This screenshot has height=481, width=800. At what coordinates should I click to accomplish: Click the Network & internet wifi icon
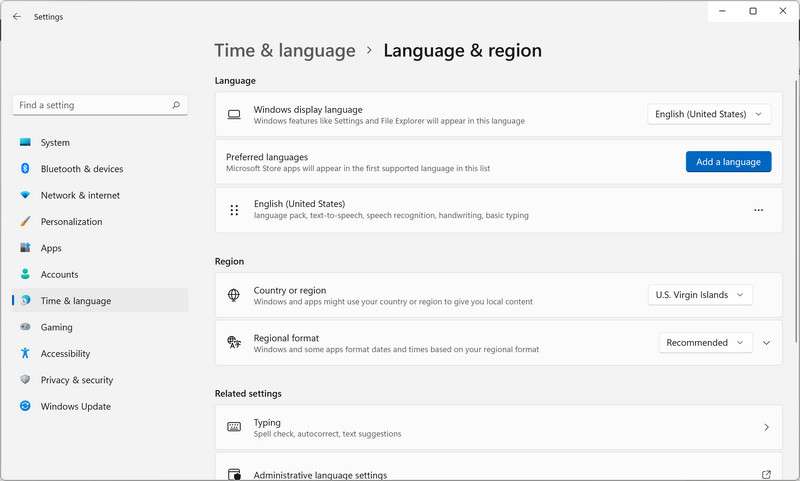pyautogui.click(x=25, y=195)
